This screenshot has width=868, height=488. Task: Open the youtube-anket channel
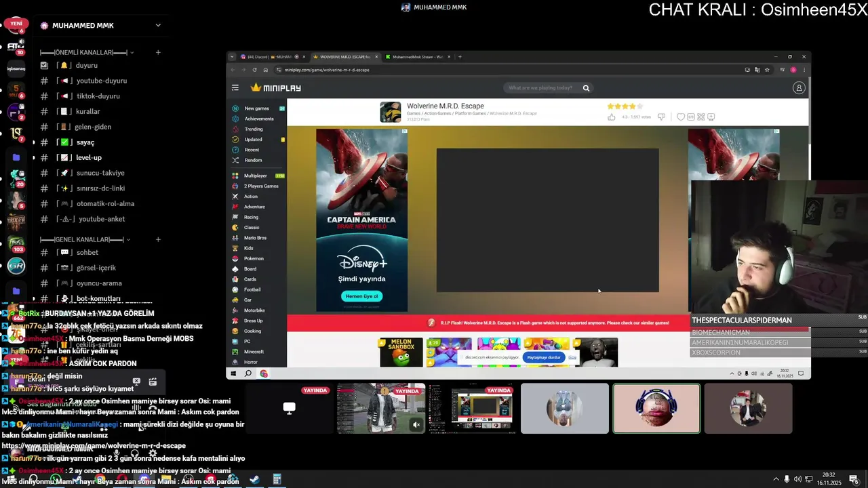(102, 219)
